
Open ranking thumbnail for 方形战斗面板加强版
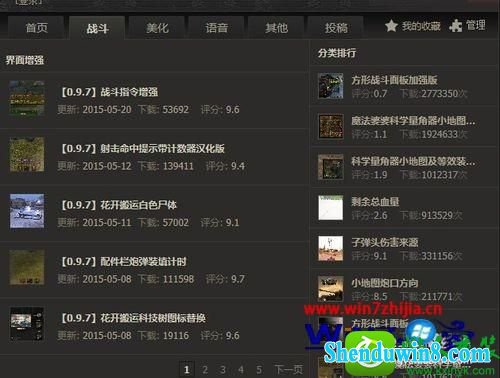coord(330,86)
